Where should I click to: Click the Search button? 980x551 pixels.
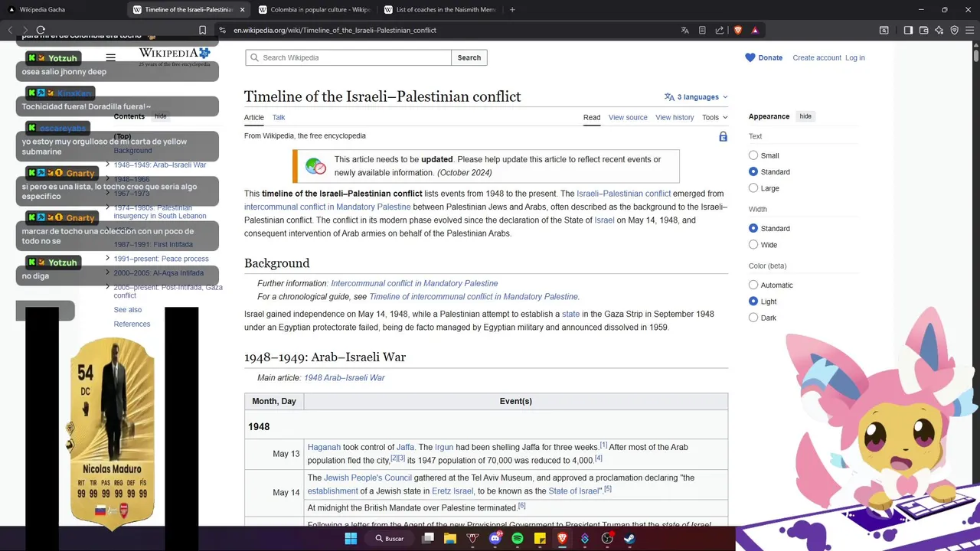469,57
